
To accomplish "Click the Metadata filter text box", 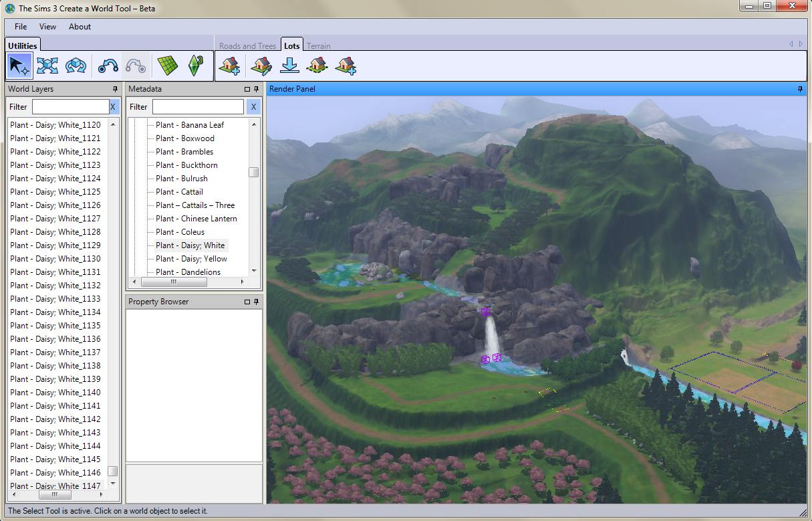I will tap(198, 106).
